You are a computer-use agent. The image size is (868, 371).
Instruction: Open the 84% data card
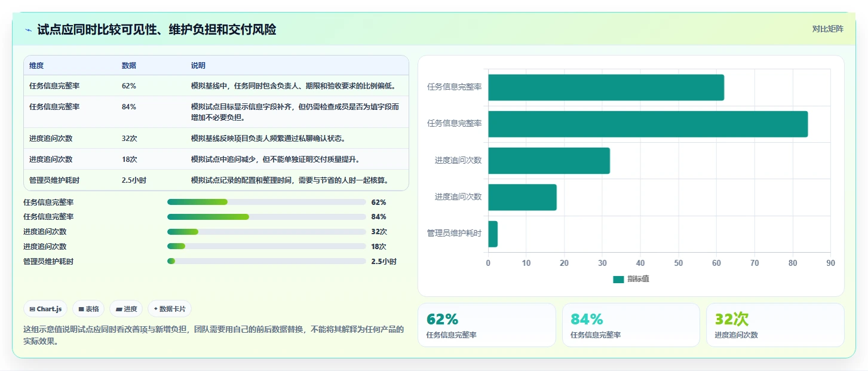point(631,325)
